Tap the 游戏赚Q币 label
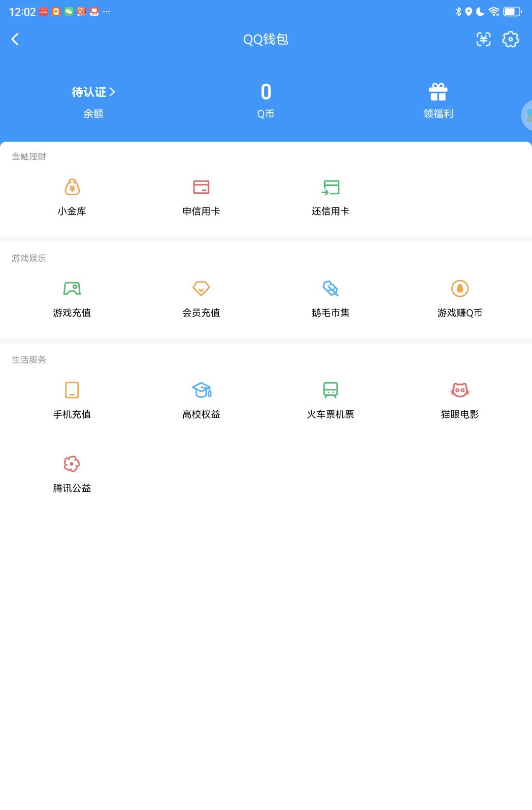Image resolution: width=532 pixels, height=810 pixels. click(x=460, y=313)
